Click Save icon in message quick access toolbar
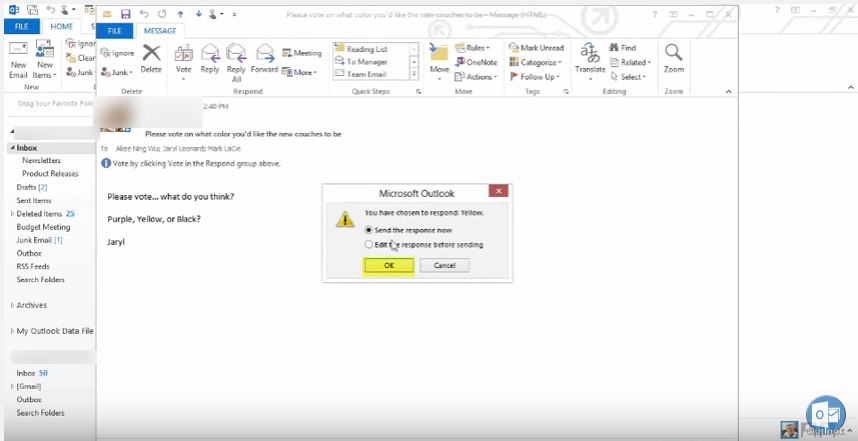Screen dimensions: 858x441 pos(125,14)
